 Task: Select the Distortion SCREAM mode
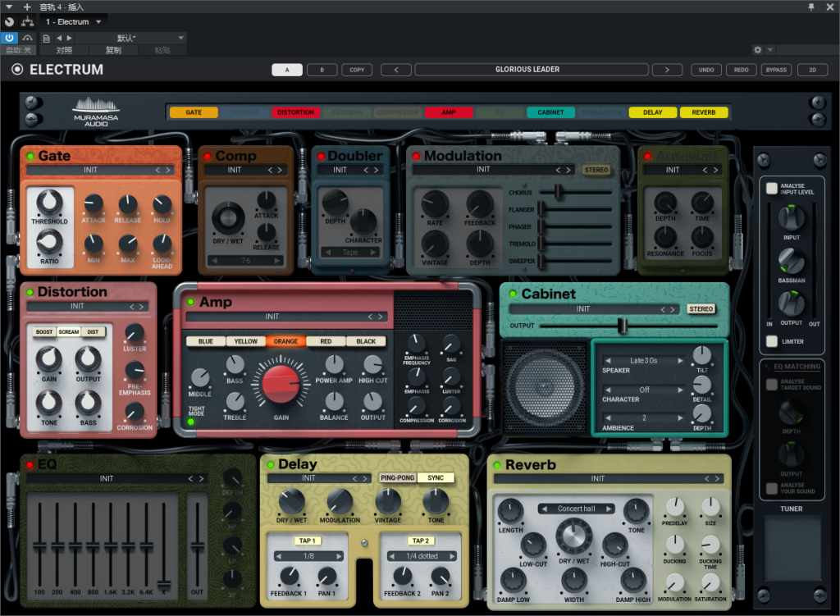[69, 332]
